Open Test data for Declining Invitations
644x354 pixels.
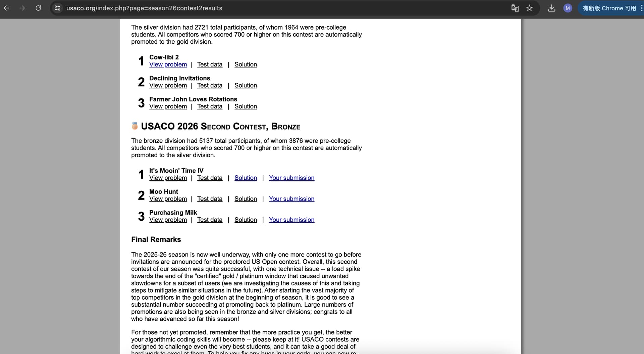(210, 86)
